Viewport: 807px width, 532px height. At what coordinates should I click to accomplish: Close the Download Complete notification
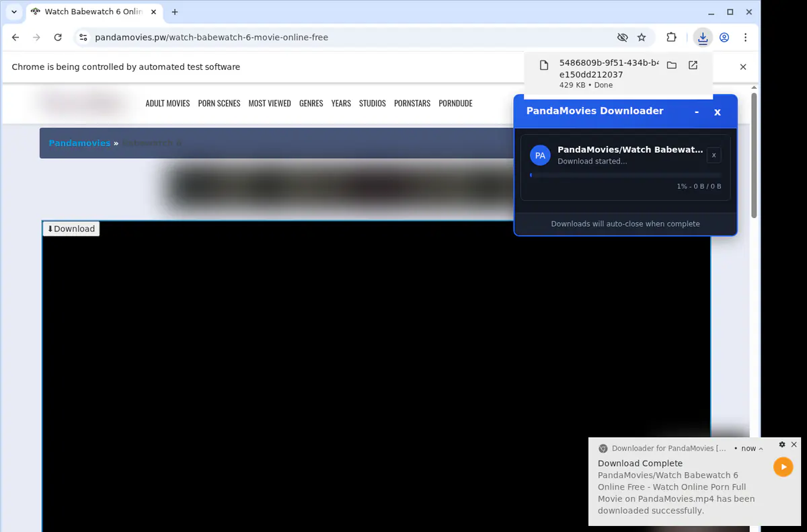pos(794,445)
